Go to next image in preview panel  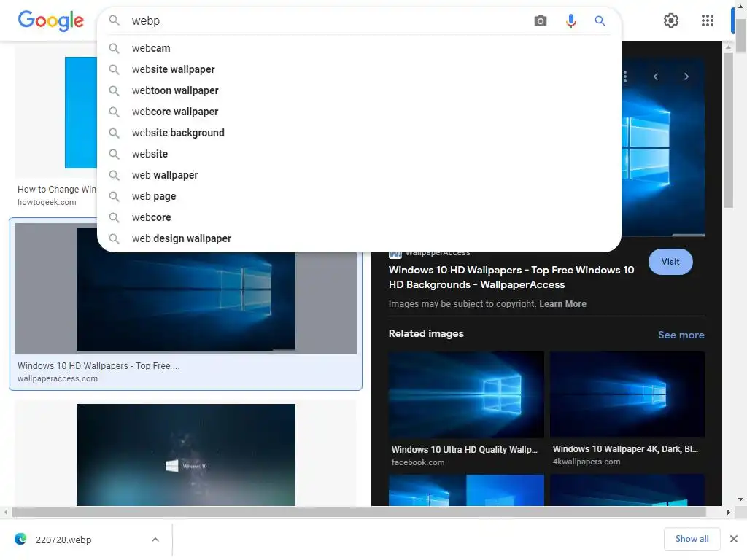686,77
